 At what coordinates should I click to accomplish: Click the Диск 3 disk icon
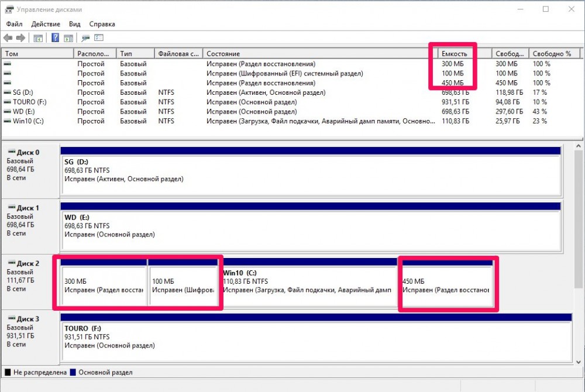click(x=12, y=318)
